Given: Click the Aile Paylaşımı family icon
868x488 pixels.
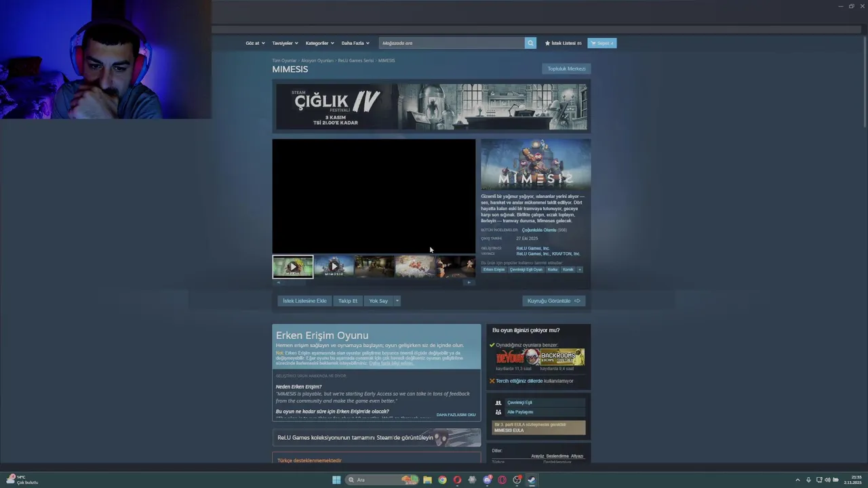Looking at the screenshot, I should pos(498,412).
